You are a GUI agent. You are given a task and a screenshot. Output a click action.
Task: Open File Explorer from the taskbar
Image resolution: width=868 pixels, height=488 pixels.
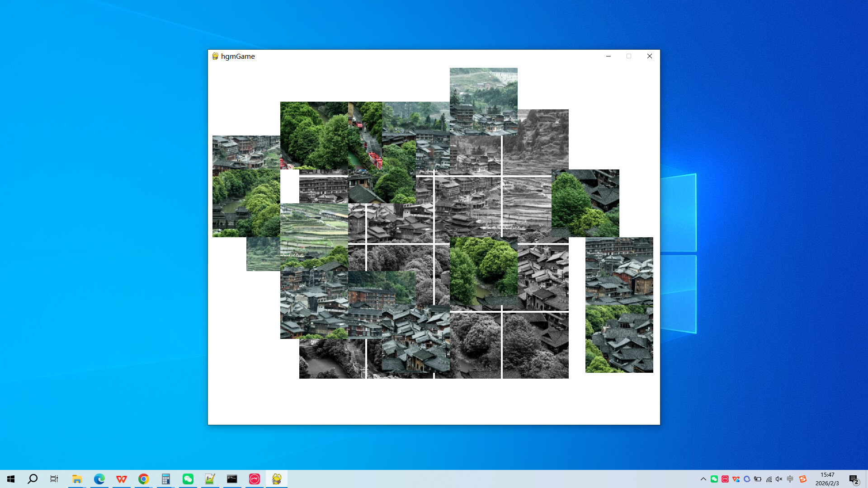pos(77,479)
